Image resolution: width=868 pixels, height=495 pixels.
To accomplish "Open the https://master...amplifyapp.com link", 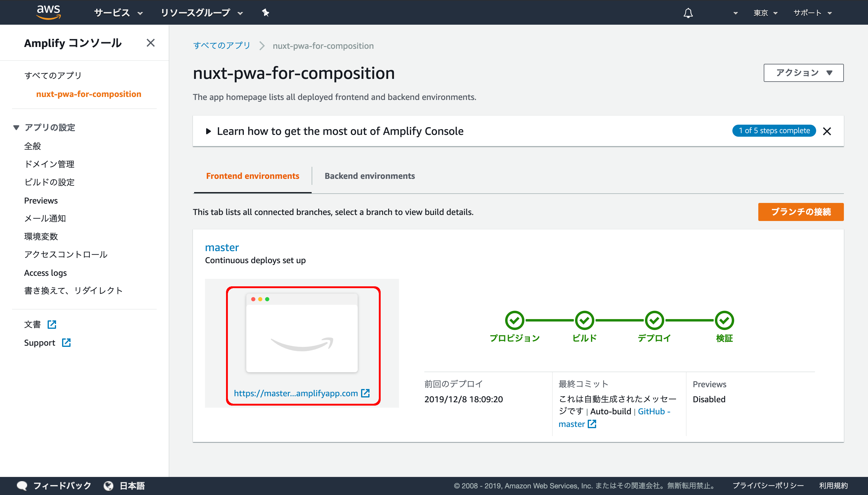I will tap(296, 393).
